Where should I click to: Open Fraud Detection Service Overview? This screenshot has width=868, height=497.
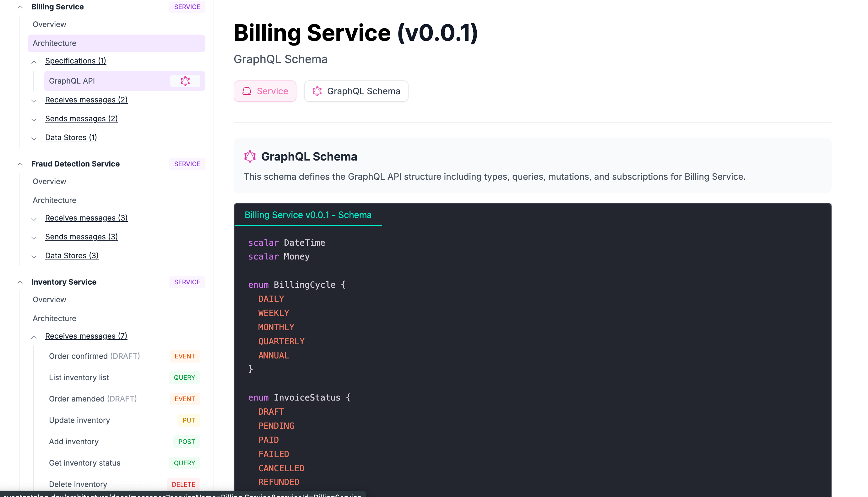[50, 181]
